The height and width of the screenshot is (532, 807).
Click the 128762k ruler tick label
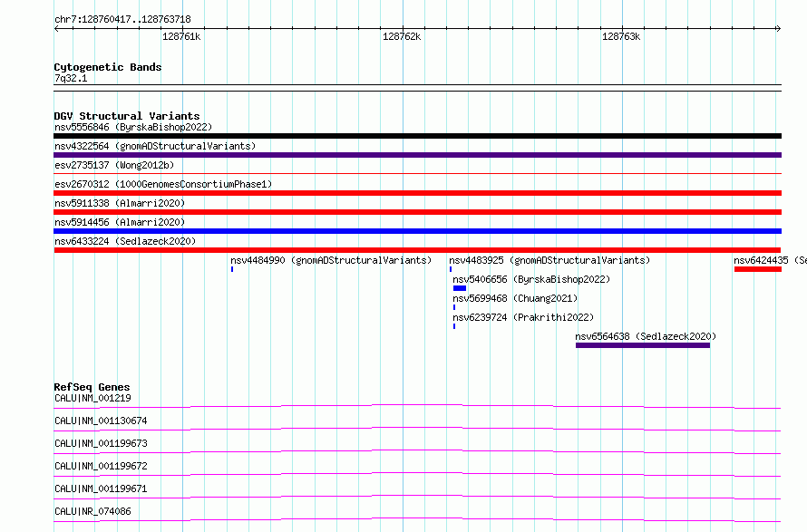tap(402, 36)
